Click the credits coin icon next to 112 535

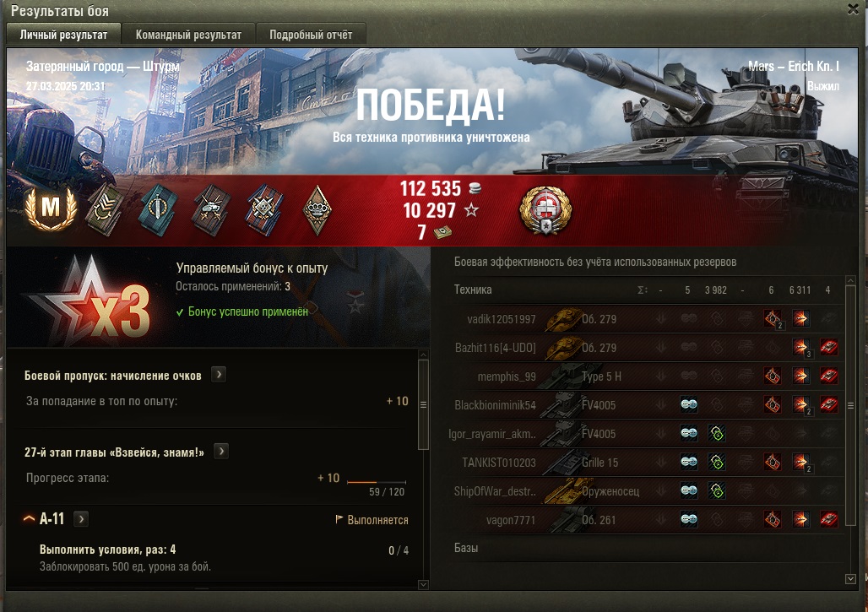[x=475, y=189]
